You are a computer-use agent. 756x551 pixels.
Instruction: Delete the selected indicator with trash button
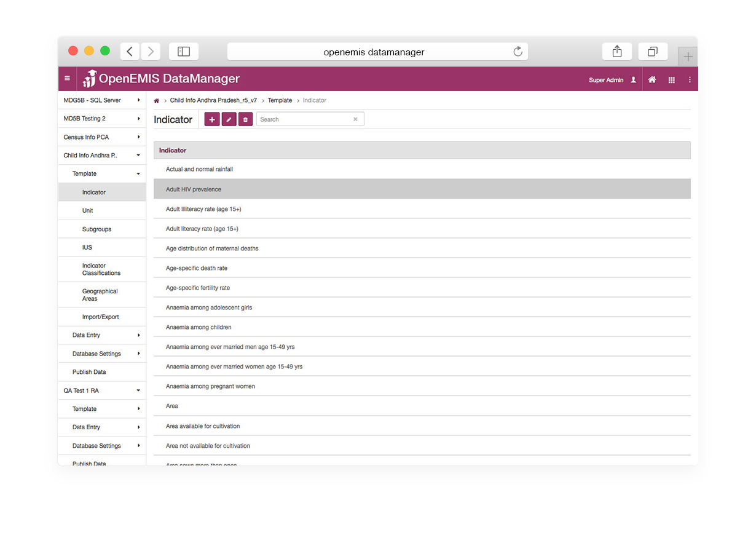pyautogui.click(x=245, y=119)
